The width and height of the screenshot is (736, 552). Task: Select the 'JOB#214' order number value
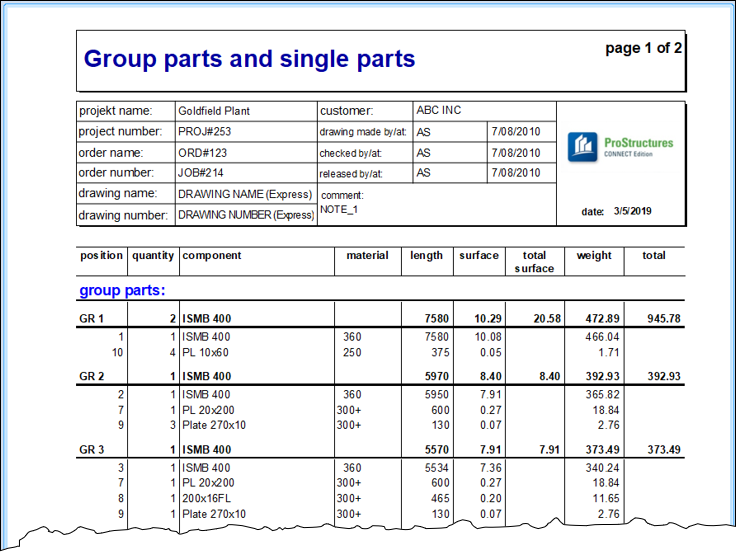200,173
